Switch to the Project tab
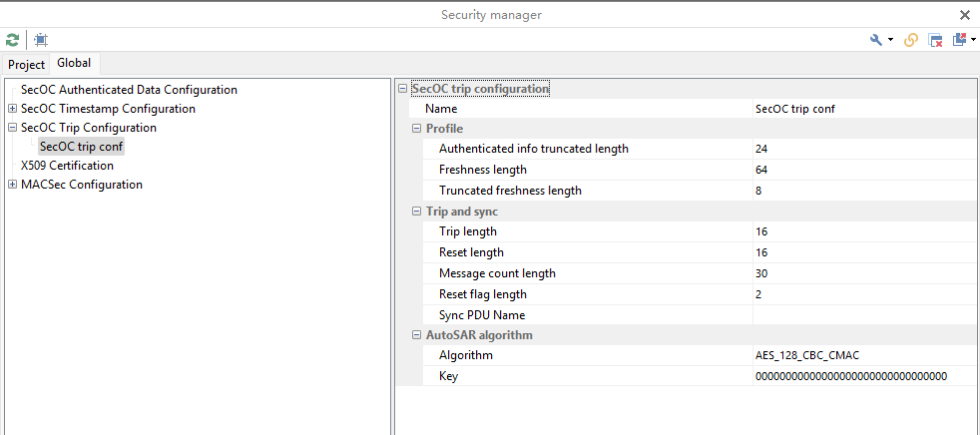 (x=27, y=64)
